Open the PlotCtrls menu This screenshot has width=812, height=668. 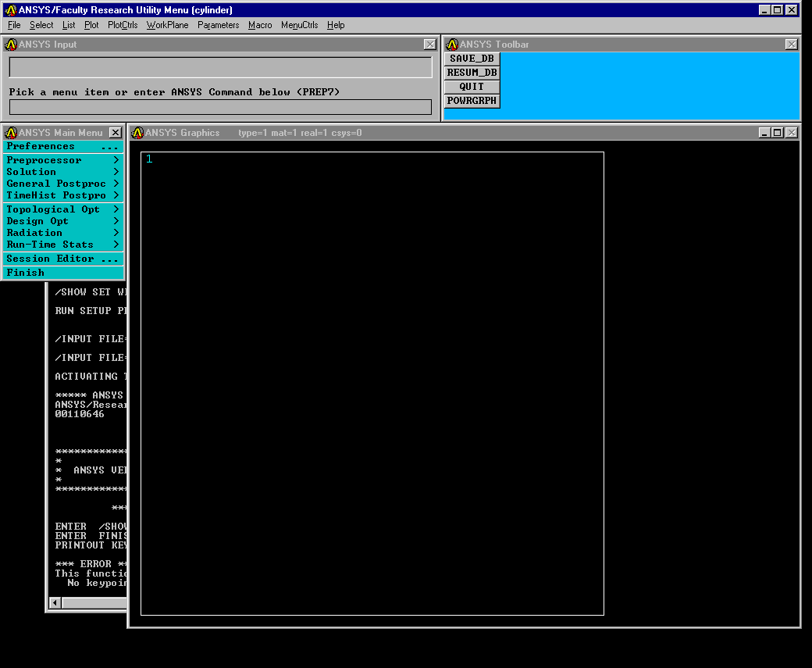tap(123, 25)
